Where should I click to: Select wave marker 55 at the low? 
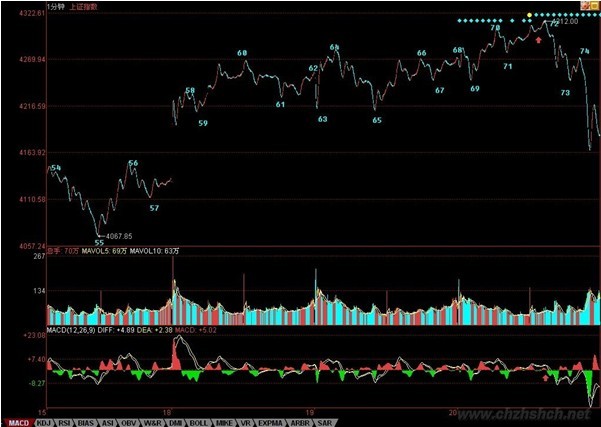click(x=98, y=242)
